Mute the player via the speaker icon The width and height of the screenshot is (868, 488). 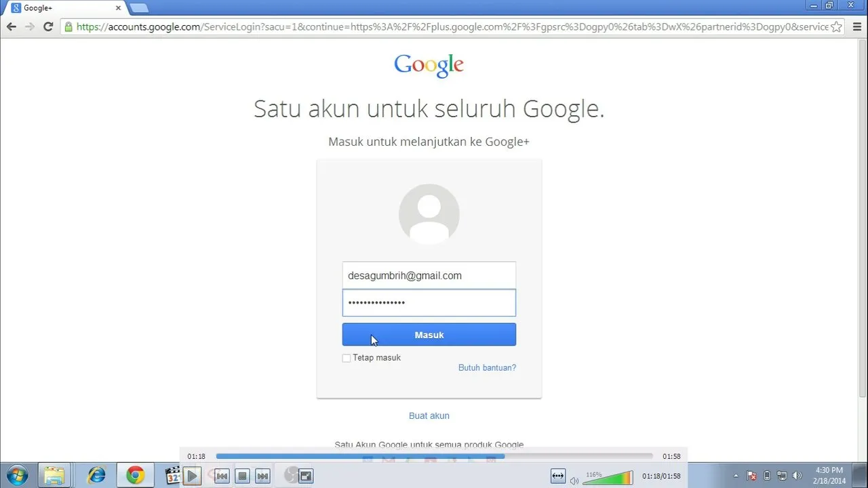click(x=574, y=481)
